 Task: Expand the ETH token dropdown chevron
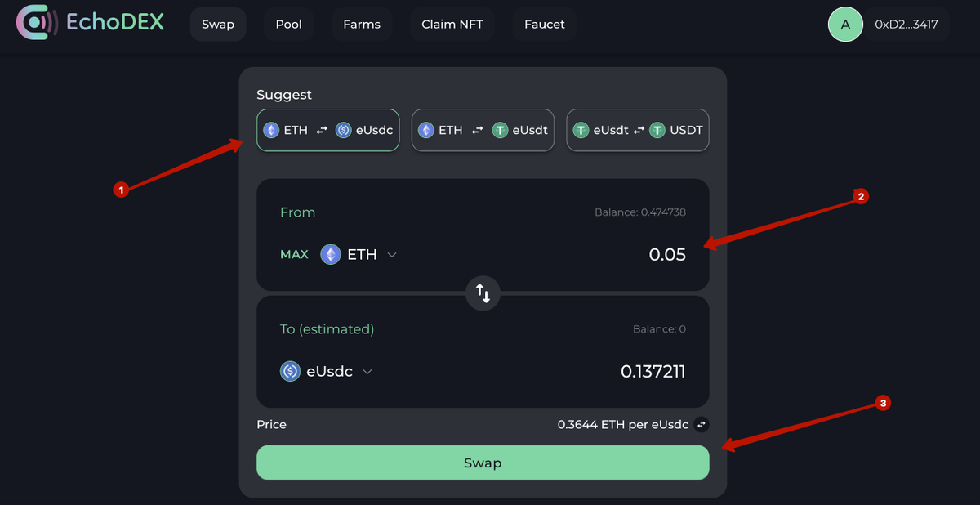coord(392,254)
